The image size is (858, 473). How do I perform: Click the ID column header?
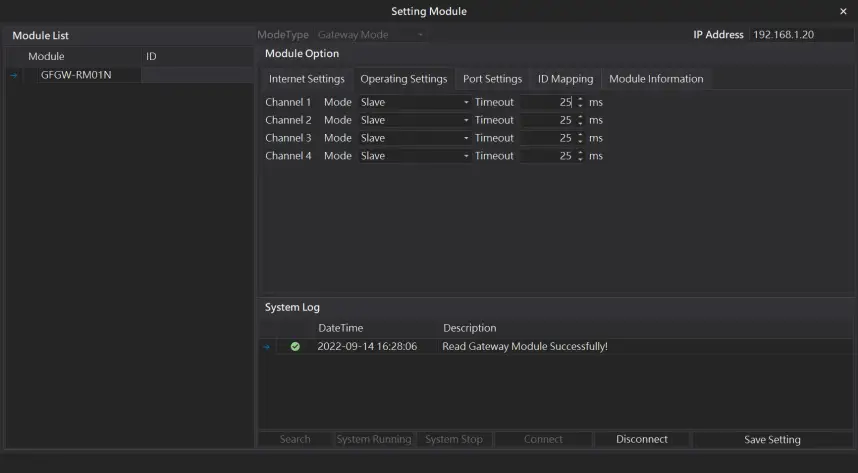point(151,56)
